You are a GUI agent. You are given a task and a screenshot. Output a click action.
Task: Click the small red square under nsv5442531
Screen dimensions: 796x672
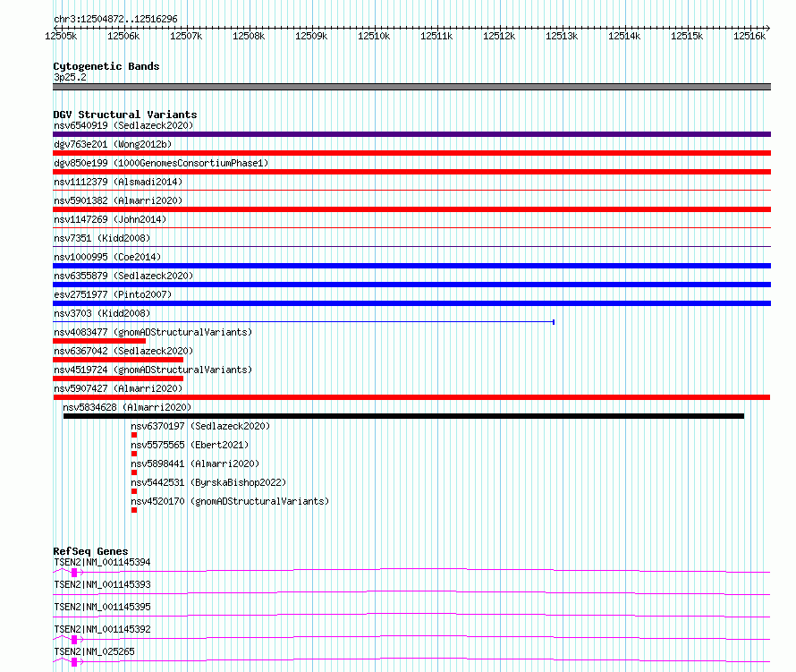[x=134, y=491]
